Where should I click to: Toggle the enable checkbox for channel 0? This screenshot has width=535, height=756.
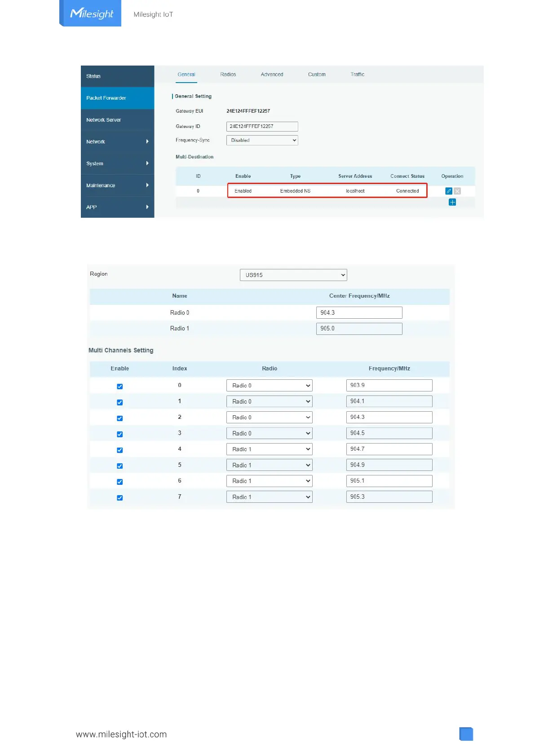point(119,387)
